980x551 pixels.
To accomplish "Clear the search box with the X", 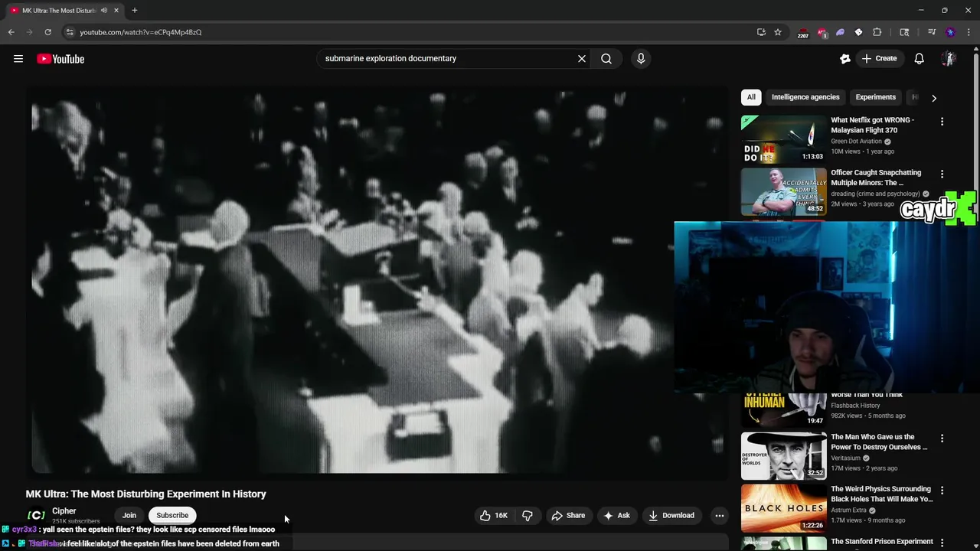I will pyautogui.click(x=582, y=58).
